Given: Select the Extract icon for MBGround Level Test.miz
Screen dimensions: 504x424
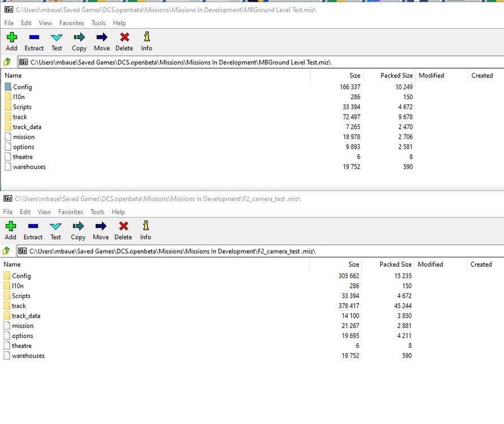Looking at the screenshot, I should tap(34, 41).
